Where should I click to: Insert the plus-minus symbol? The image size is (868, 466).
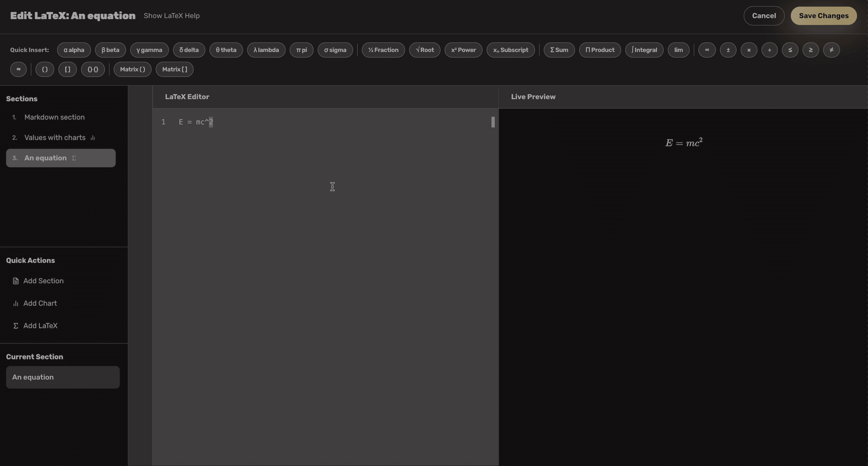(x=728, y=50)
